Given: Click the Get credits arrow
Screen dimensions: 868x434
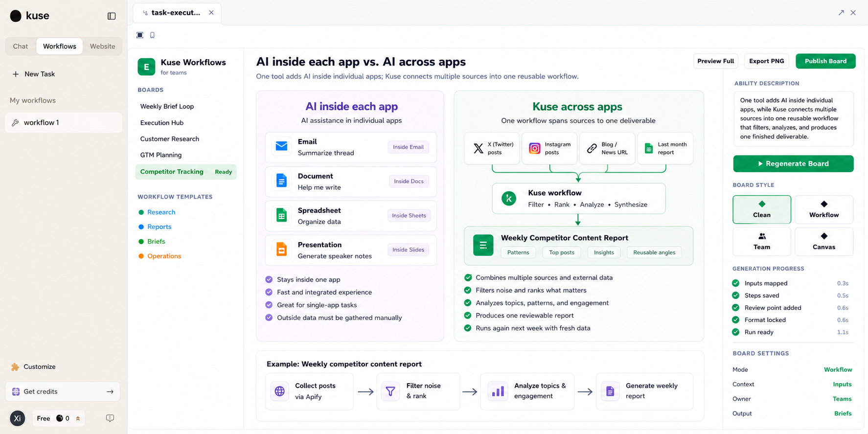Looking at the screenshot, I should coord(110,391).
